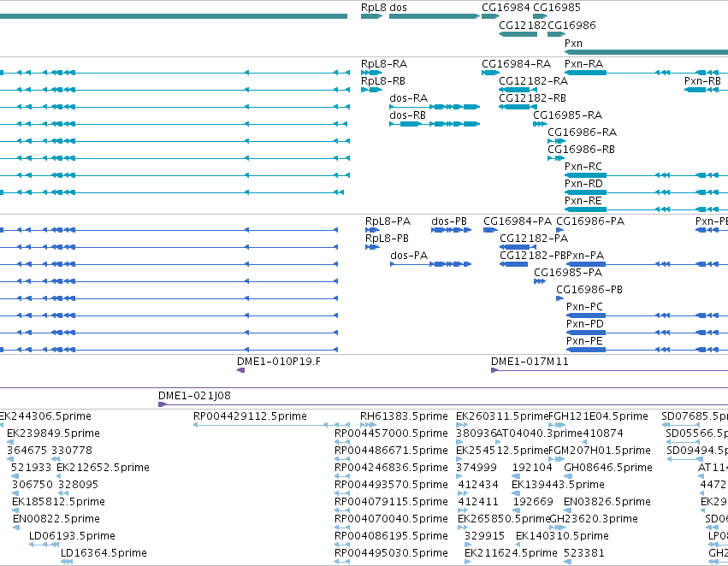Open EST RP004429112.5prime
728x566 pixels.
250,416
